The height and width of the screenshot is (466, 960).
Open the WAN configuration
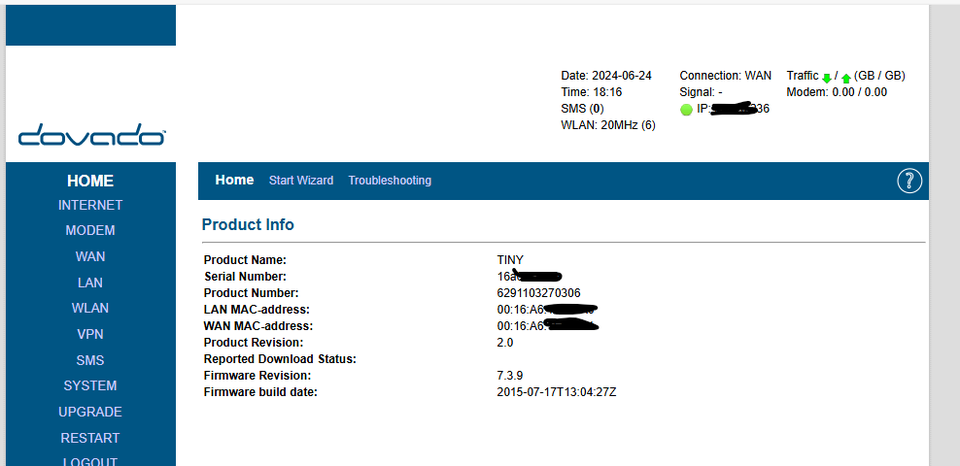pos(90,256)
